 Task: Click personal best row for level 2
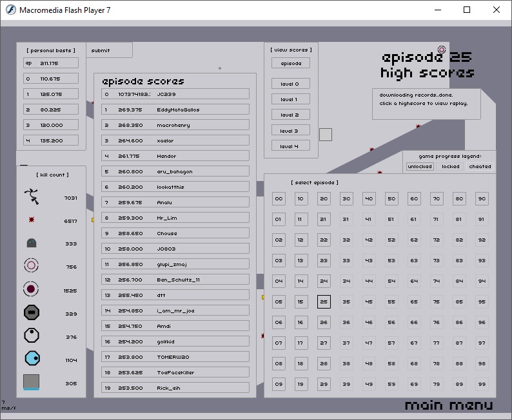click(x=51, y=110)
